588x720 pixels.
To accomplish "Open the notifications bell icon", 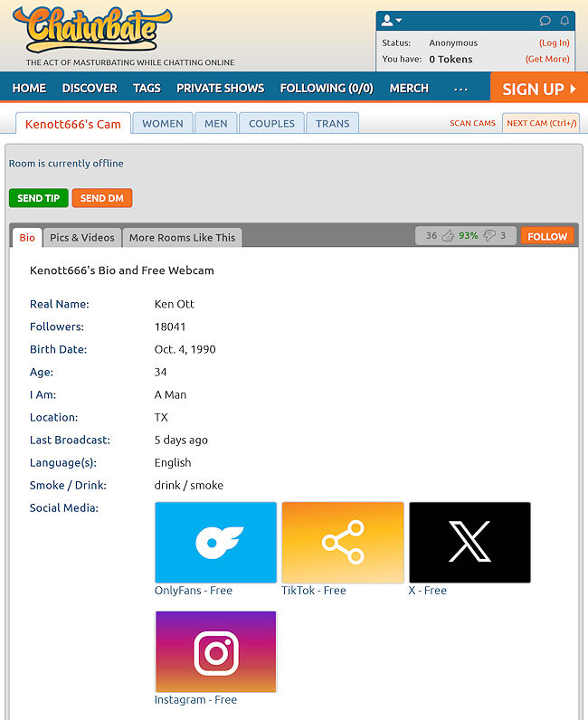I will 564,21.
